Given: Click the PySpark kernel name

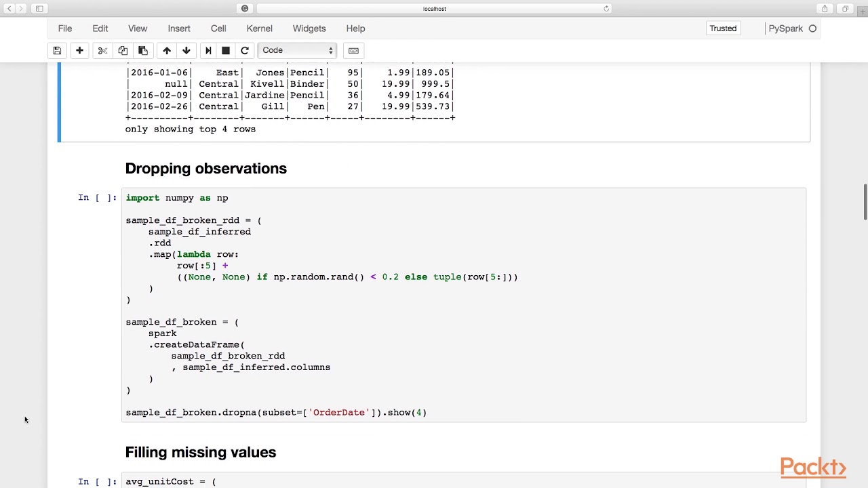Looking at the screenshot, I should pos(785,28).
